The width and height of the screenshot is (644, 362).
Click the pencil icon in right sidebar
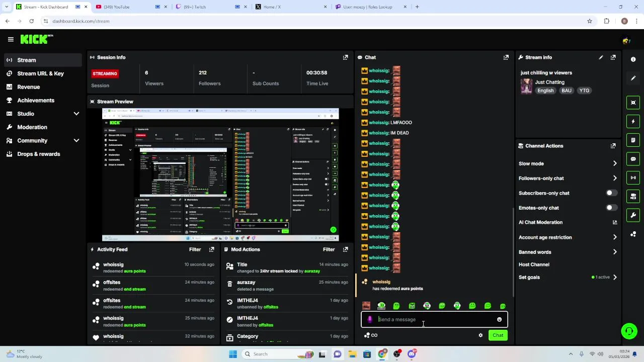633,78
